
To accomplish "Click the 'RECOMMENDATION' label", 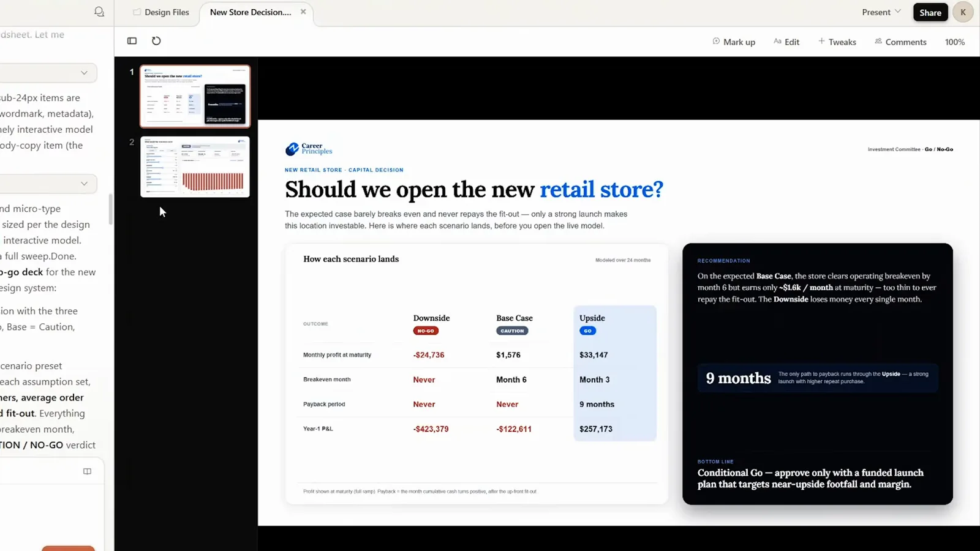I will click(x=723, y=261).
